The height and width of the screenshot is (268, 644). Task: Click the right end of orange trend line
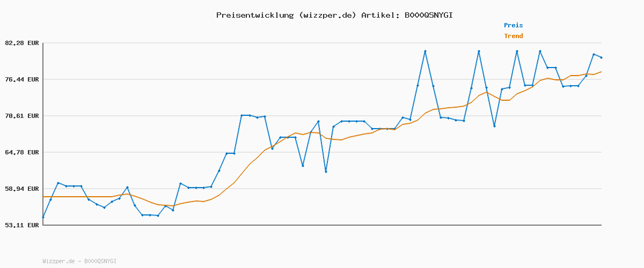601,72
